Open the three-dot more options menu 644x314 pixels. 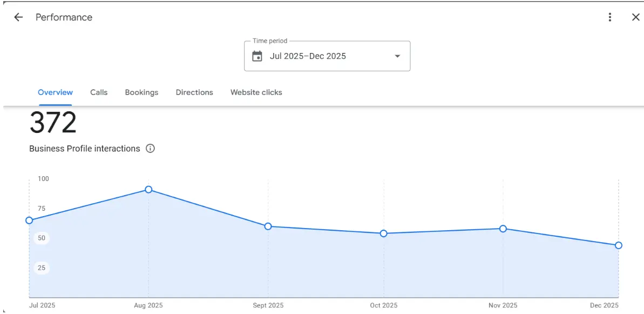coord(610,17)
